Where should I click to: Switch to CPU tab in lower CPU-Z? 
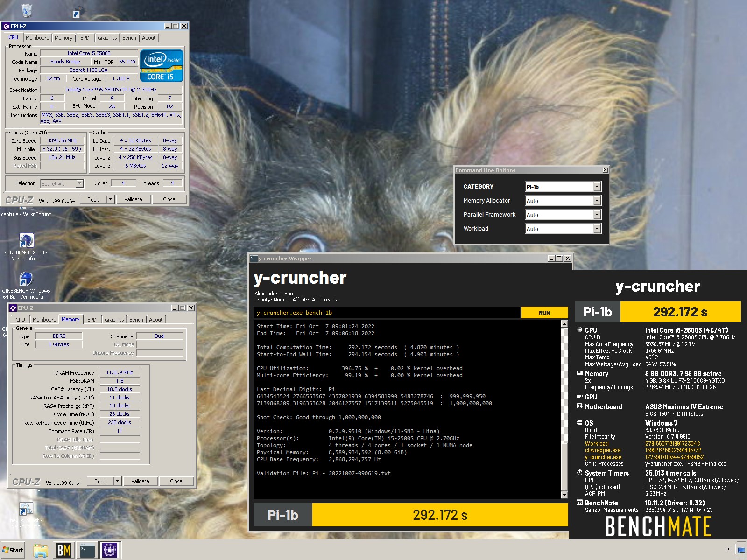[x=21, y=320]
